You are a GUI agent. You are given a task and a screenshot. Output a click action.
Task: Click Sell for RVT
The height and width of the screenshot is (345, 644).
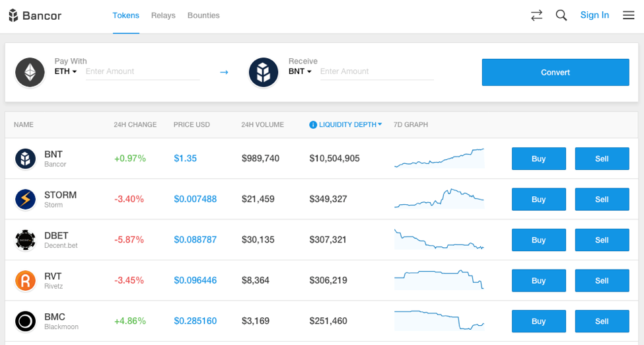click(602, 281)
